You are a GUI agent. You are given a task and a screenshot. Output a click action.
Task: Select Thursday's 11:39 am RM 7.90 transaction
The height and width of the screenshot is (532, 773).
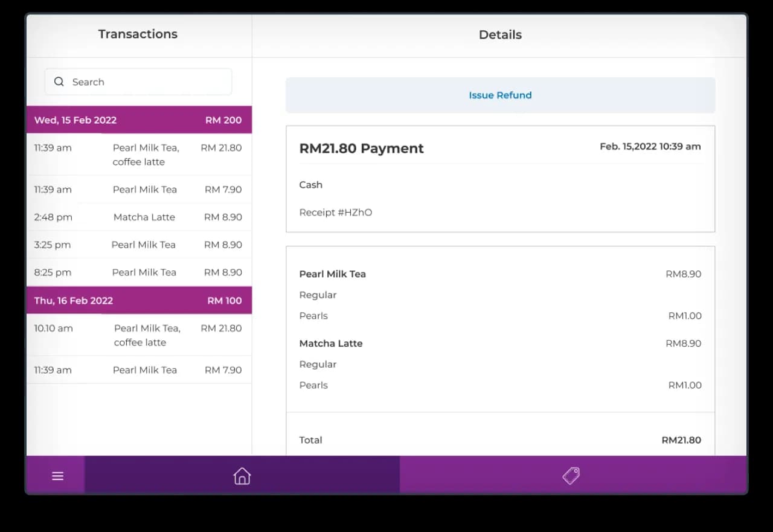(139, 370)
